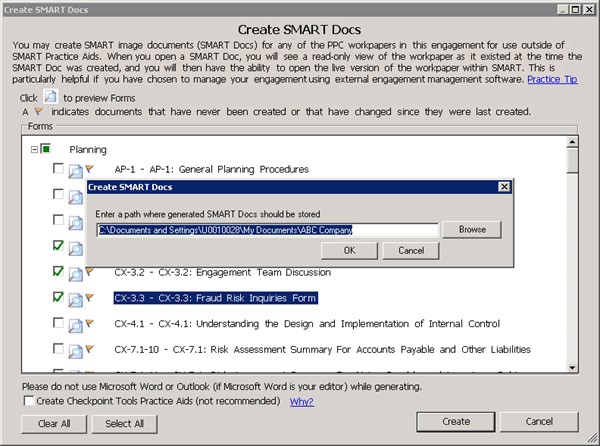The width and height of the screenshot is (600, 446).
Task: Uncheck the CX-3.2 Engagement Team Discussion checkbox
Action: click(59, 272)
